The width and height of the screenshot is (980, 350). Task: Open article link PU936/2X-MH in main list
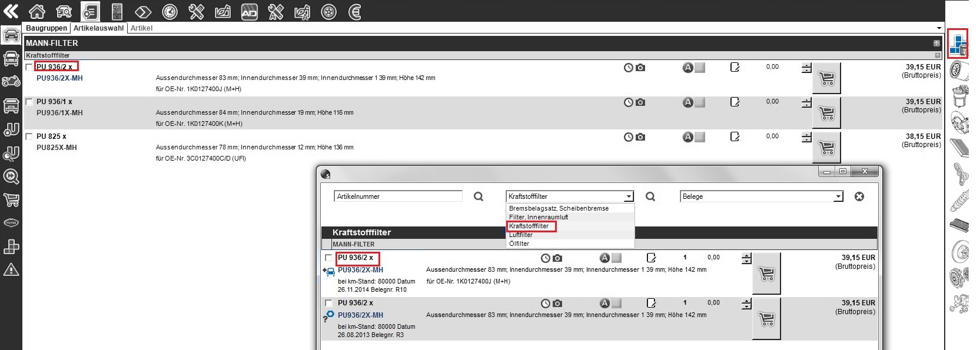pos(59,78)
